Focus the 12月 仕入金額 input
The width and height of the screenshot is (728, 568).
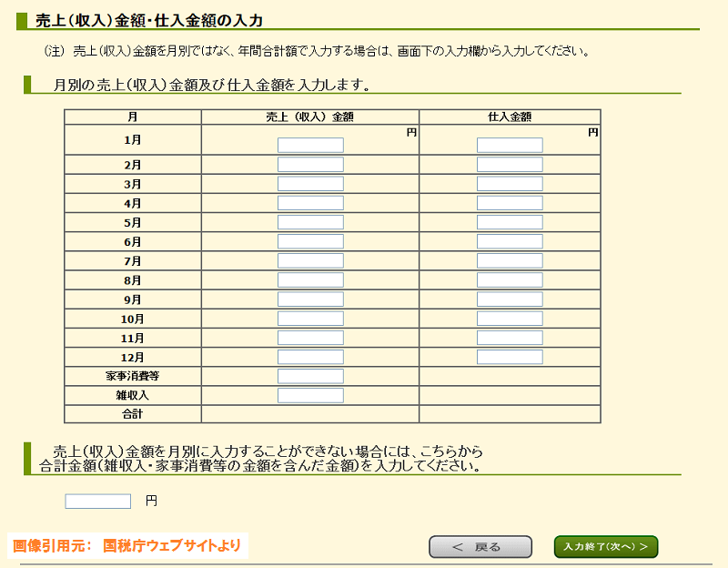point(510,357)
